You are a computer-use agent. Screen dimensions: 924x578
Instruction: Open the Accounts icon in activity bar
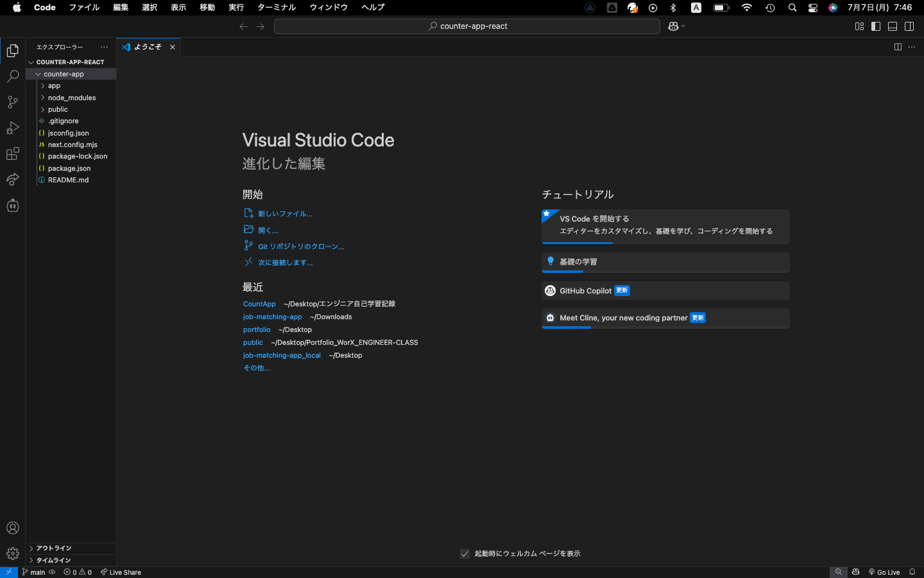(x=13, y=528)
